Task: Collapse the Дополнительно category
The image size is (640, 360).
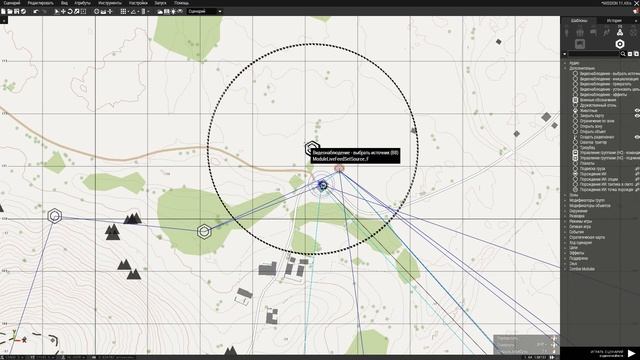Action: pos(565,68)
